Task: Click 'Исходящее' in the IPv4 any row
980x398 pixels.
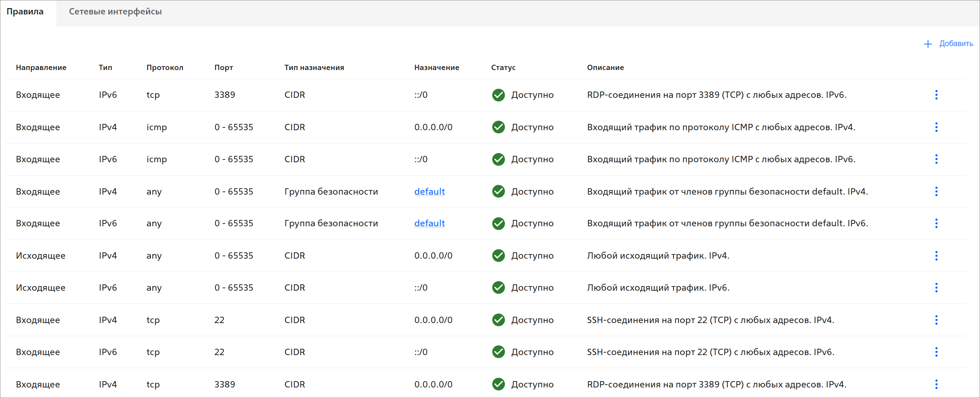Action: 41,256
